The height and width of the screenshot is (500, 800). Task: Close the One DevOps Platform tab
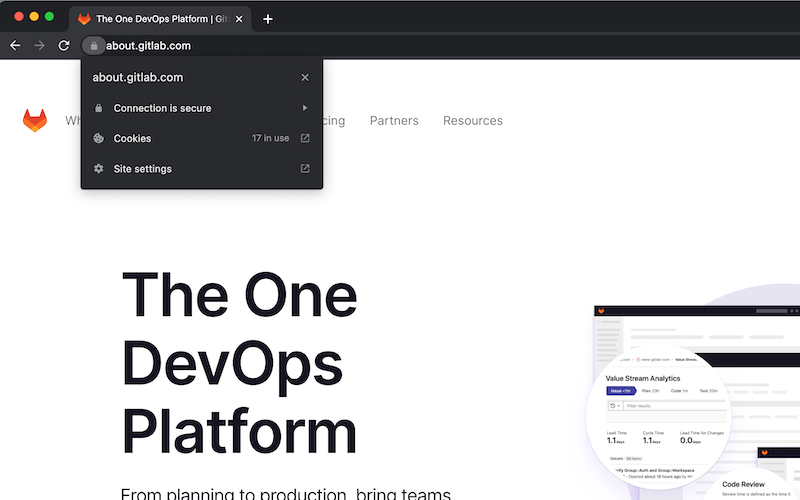pos(239,19)
